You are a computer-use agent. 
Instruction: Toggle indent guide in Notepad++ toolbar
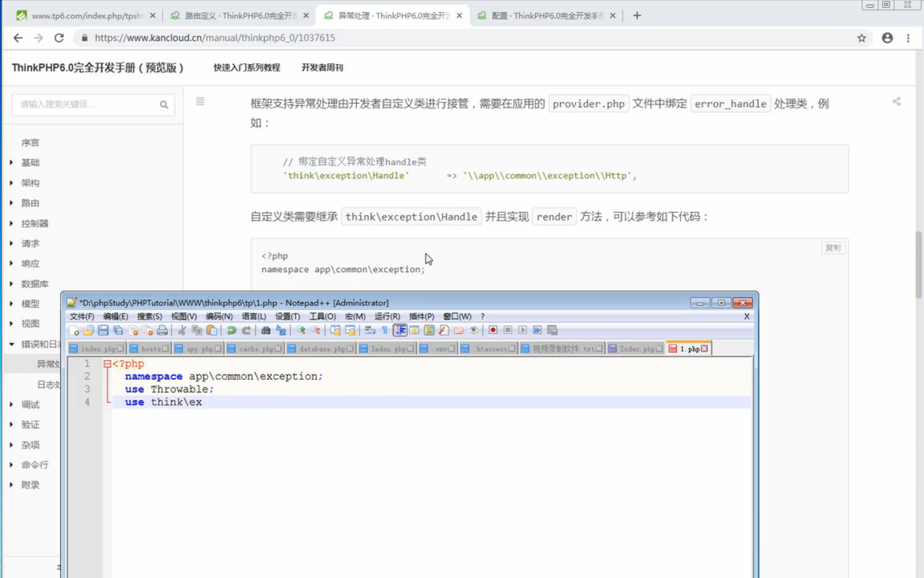(400, 330)
